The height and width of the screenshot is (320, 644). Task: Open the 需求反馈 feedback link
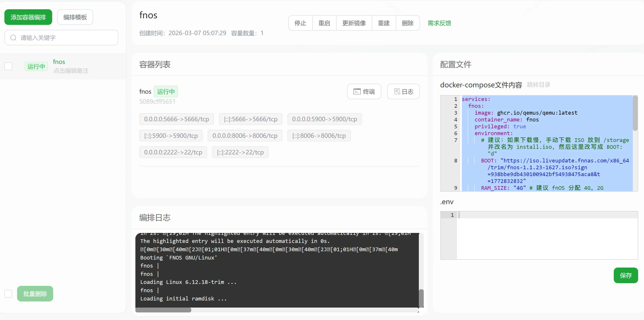439,23
